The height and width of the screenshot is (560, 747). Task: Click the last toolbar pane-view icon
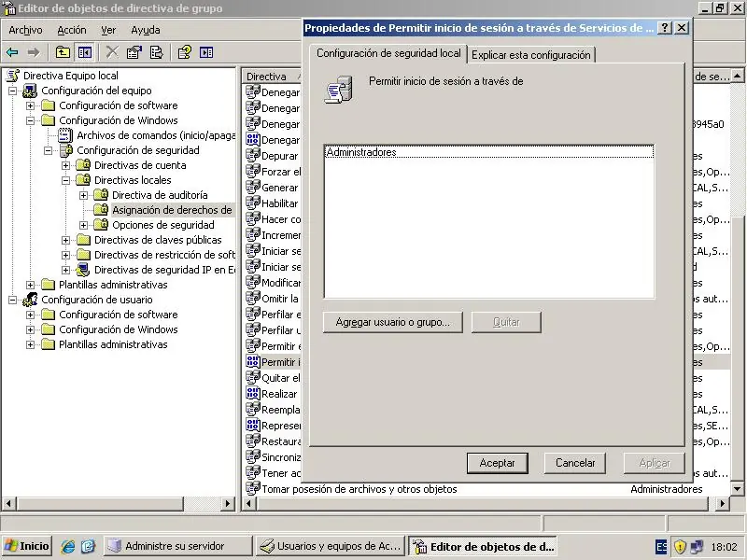click(206, 52)
